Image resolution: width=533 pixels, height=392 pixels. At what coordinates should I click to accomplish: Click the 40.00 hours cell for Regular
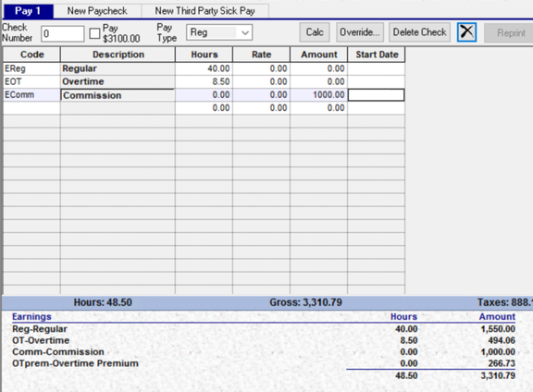[204, 68]
